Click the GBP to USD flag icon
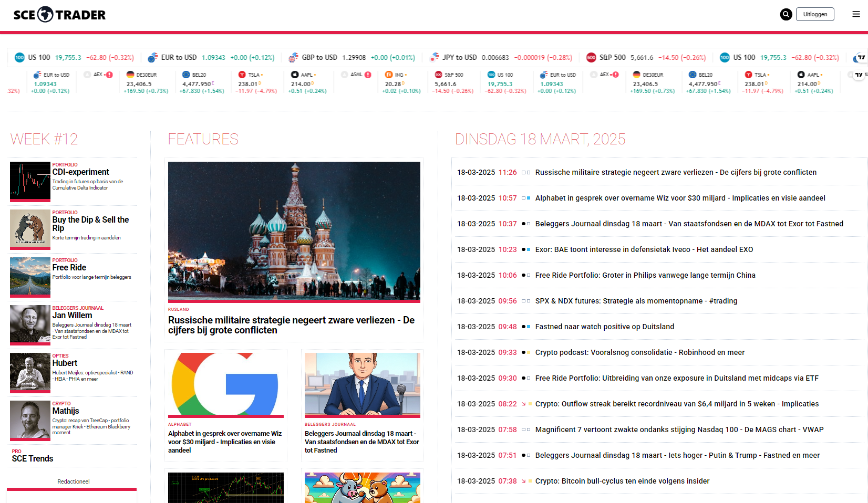 [x=293, y=57]
